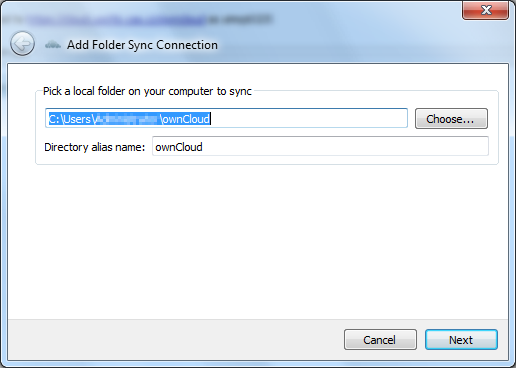Click the highlighted C:\Users text in path
The height and width of the screenshot is (368, 516).
tap(70, 119)
